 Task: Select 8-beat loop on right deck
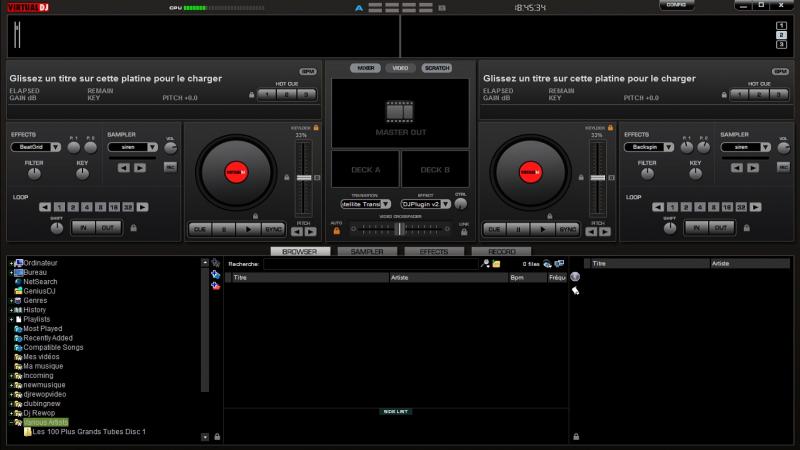(x=713, y=207)
